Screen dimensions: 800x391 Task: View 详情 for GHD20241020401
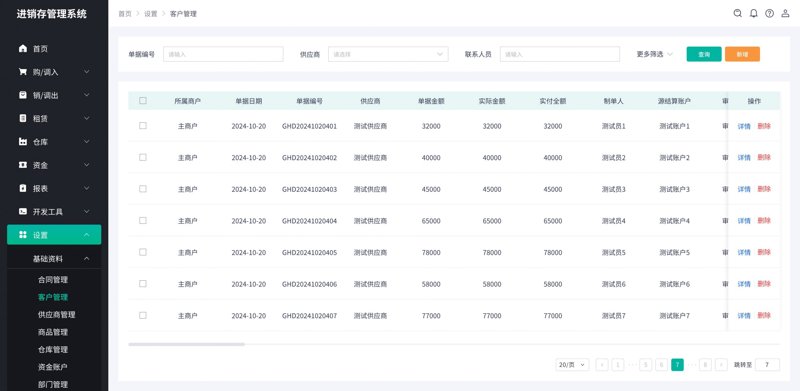(744, 126)
